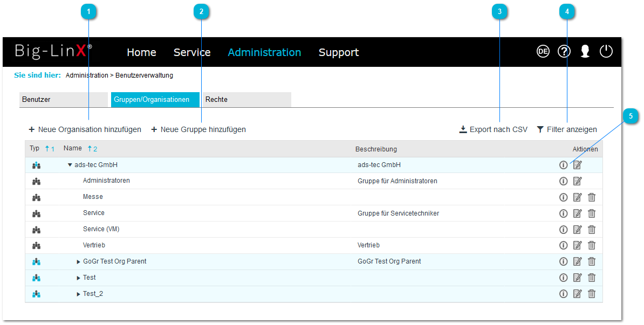
Task: Expand the Test_2 organisation node
Action: click(78, 294)
